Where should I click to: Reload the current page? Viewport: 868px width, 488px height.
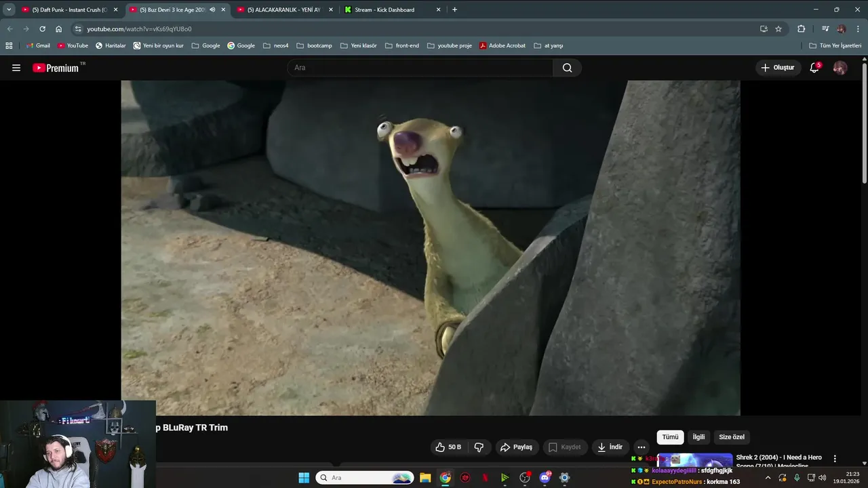pos(42,29)
